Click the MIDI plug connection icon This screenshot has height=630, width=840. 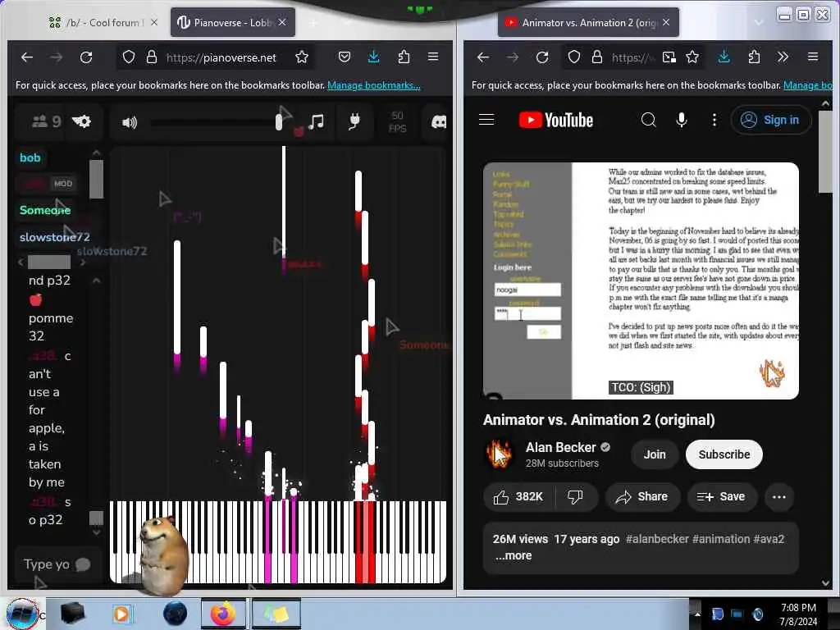coord(354,122)
